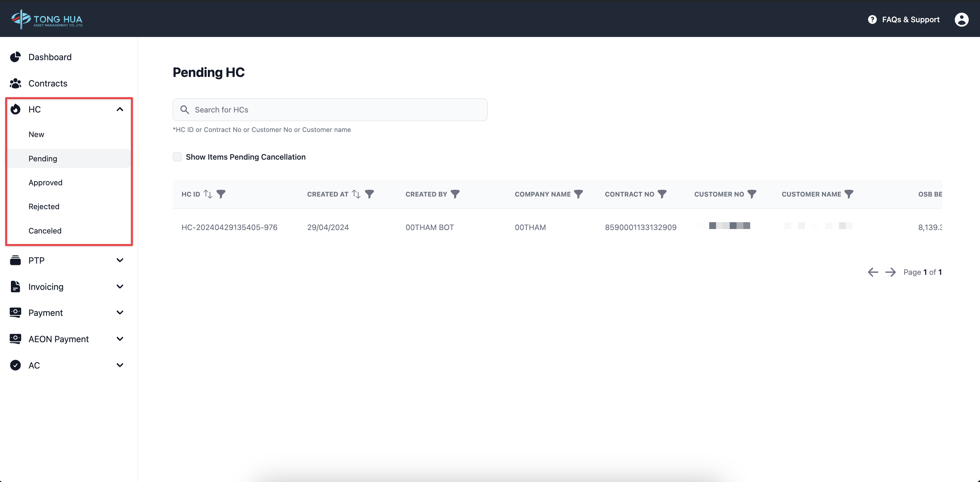Filter the Customer Name column
Screen dimensions: 980x482
(x=849, y=194)
